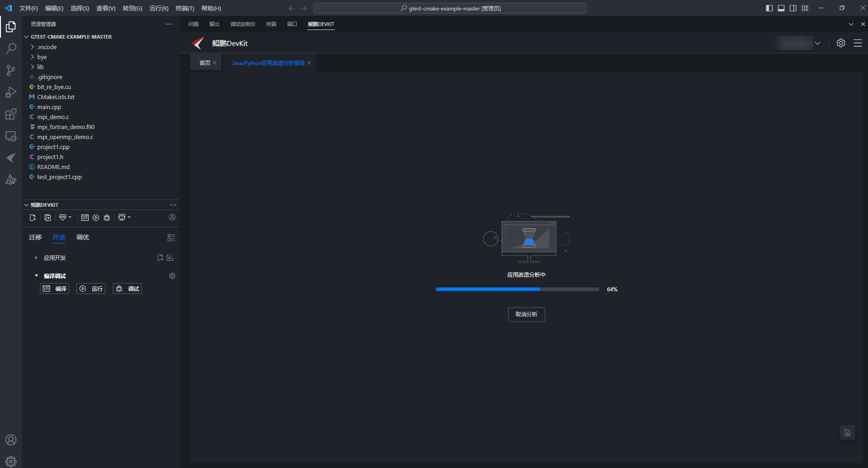Click the debug bug icon in DevKit toolbar
The width and height of the screenshot is (868, 468).
pos(107,218)
